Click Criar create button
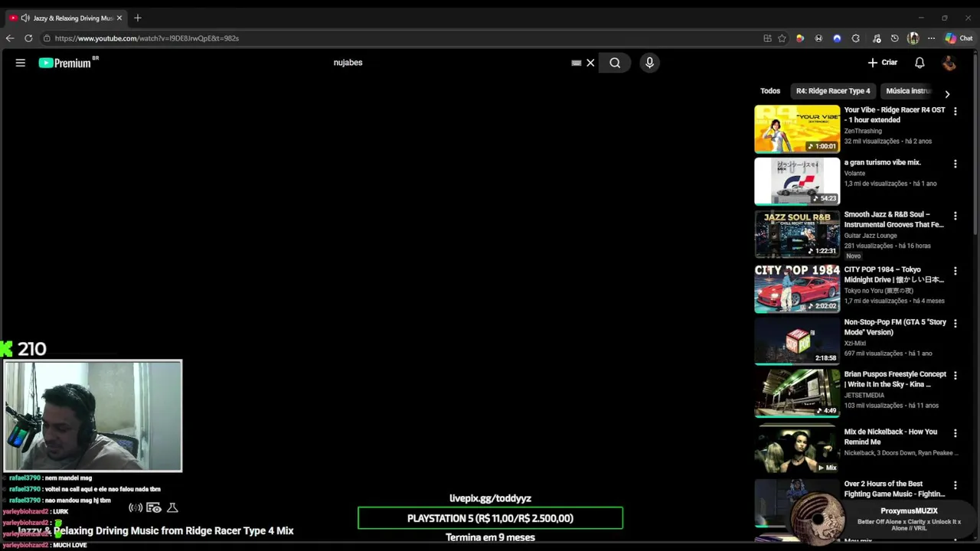The height and width of the screenshot is (551, 980). coord(882,63)
